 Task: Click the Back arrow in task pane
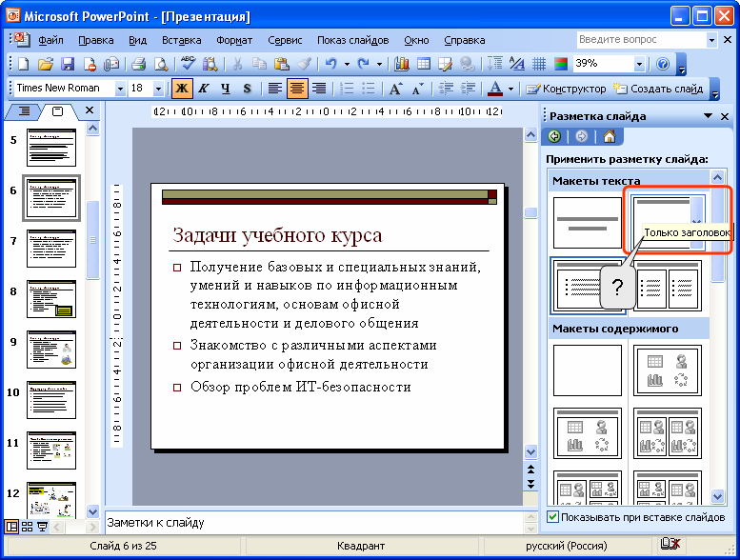click(554, 137)
